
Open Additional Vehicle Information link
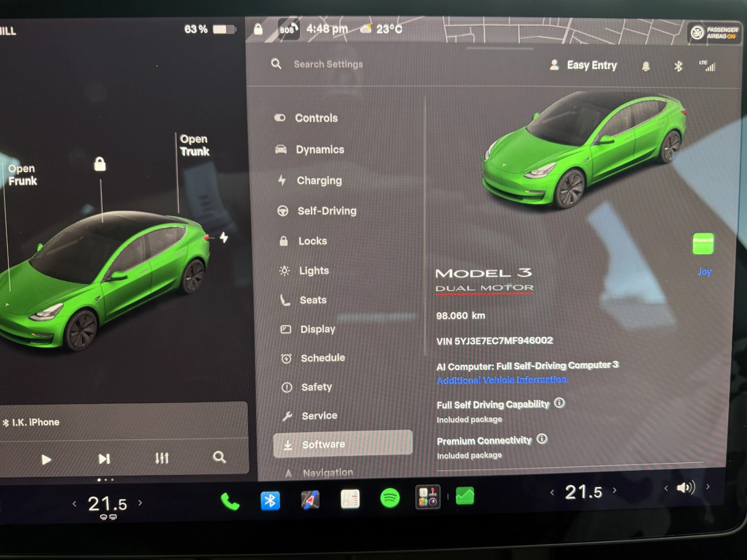point(502,380)
